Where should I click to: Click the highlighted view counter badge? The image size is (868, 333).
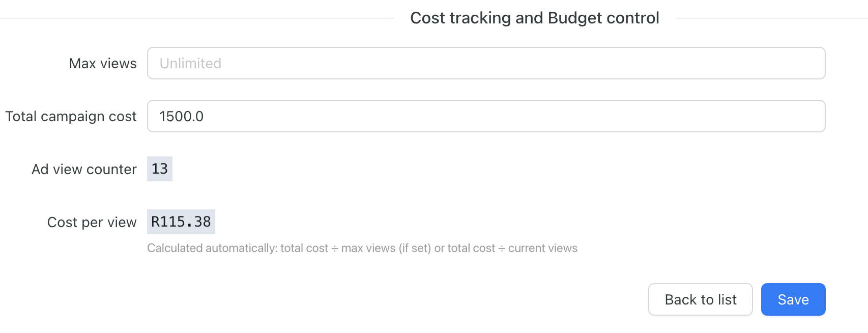coord(159,169)
